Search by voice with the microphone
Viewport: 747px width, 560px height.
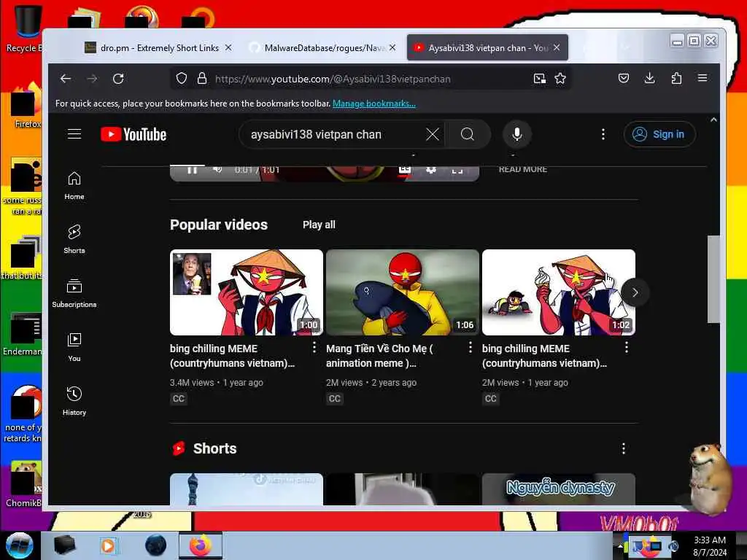[x=517, y=134]
